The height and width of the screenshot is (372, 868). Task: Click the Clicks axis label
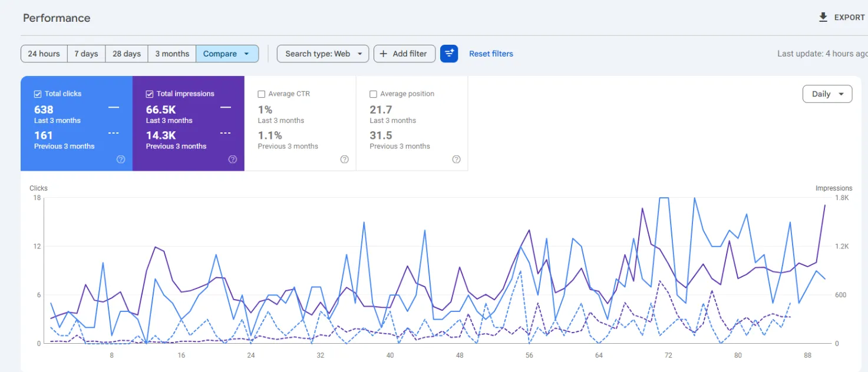tap(38, 188)
